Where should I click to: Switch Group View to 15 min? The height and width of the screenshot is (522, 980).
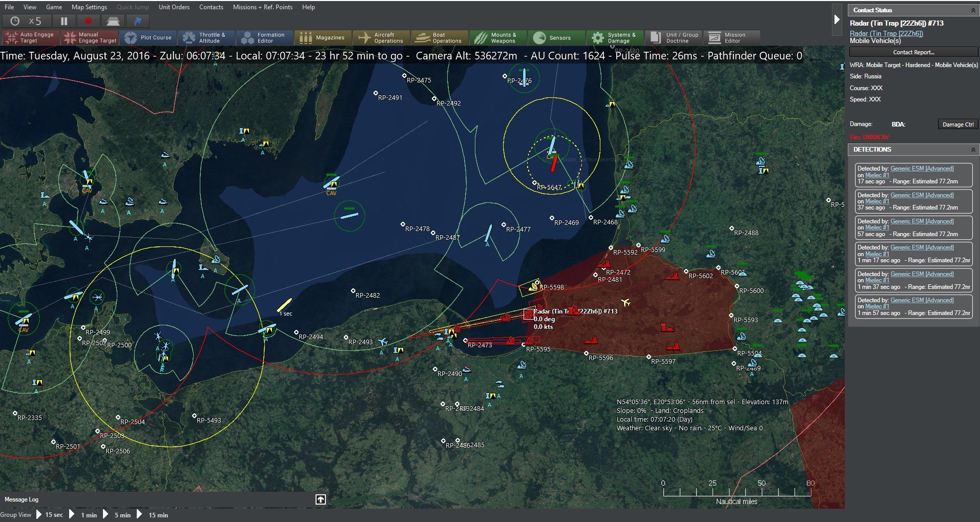tap(158, 515)
